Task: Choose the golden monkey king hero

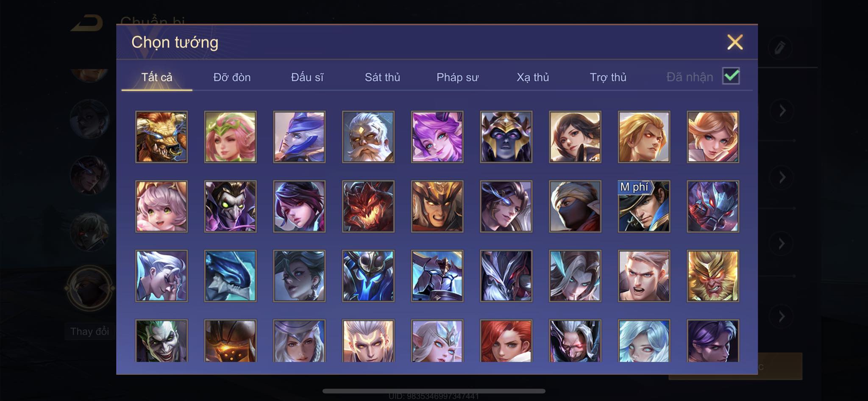Action: [713, 276]
